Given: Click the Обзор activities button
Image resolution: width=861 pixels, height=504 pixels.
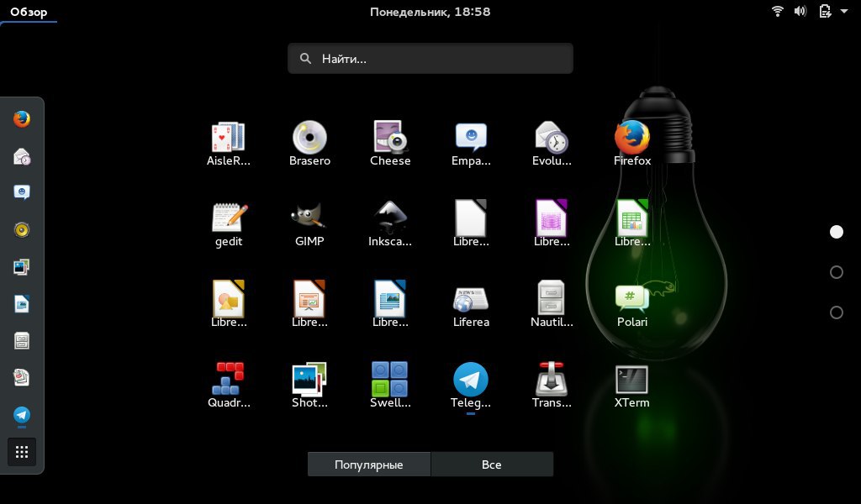Looking at the screenshot, I should click(29, 12).
